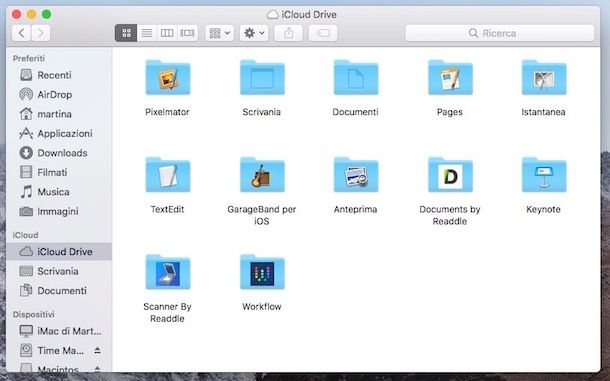Select Recenti in the sidebar
The image size is (610, 381).
tap(59, 75)
